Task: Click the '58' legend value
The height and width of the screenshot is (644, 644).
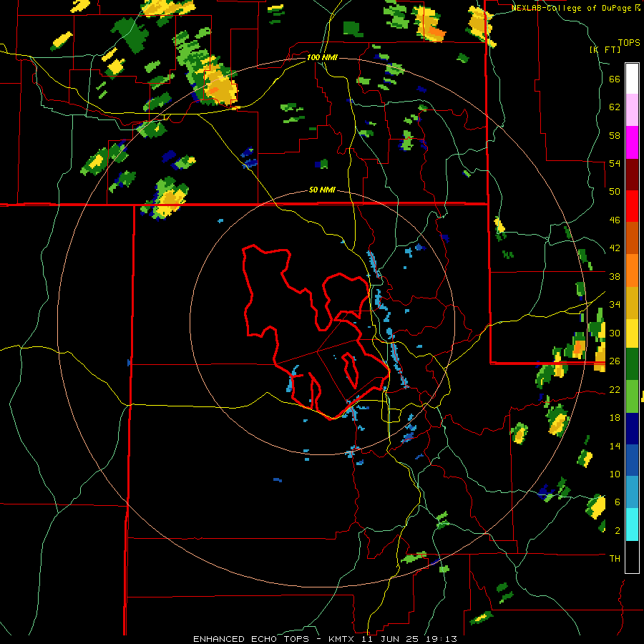Action: click(x=615, y=135)
